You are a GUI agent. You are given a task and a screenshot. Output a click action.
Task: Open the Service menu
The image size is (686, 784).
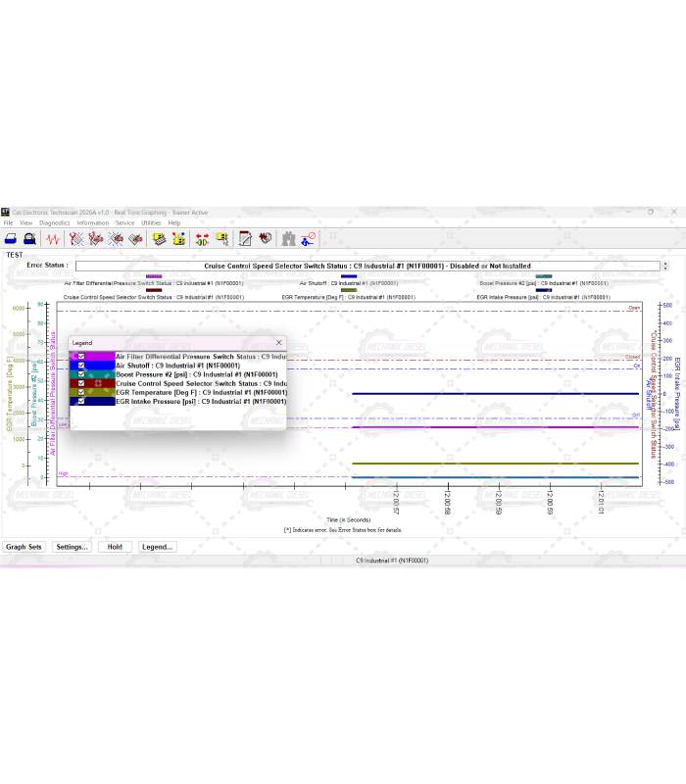click(x=125, y=222)
